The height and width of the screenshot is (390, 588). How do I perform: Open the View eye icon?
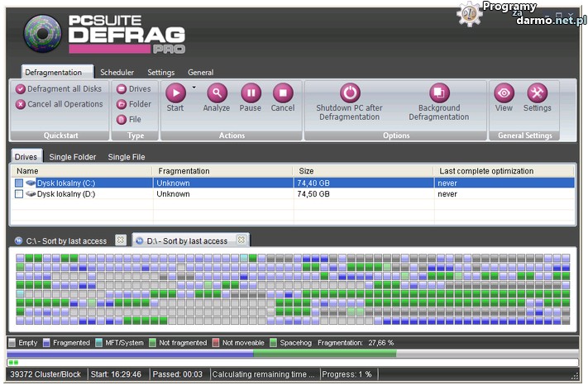tap(504, 93)
